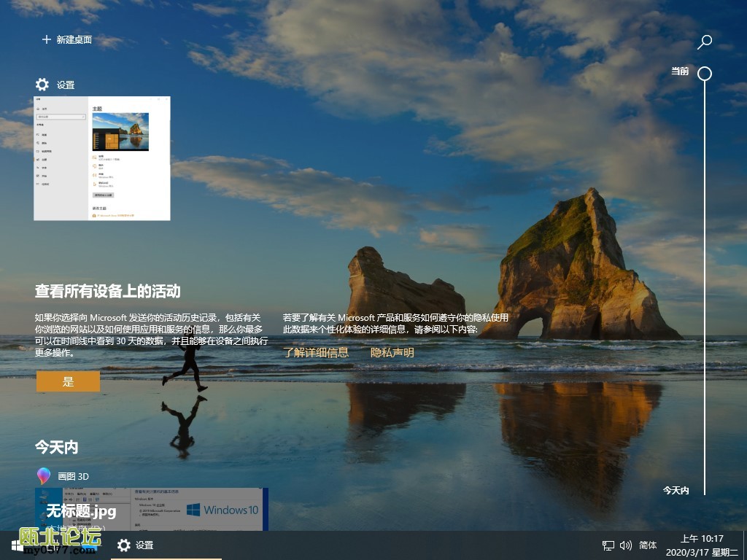Image resolution: width=747 pixels, height=560 pixels.
Task: Click the plus icon for new desktop
Action: click(x=47, y=39)
